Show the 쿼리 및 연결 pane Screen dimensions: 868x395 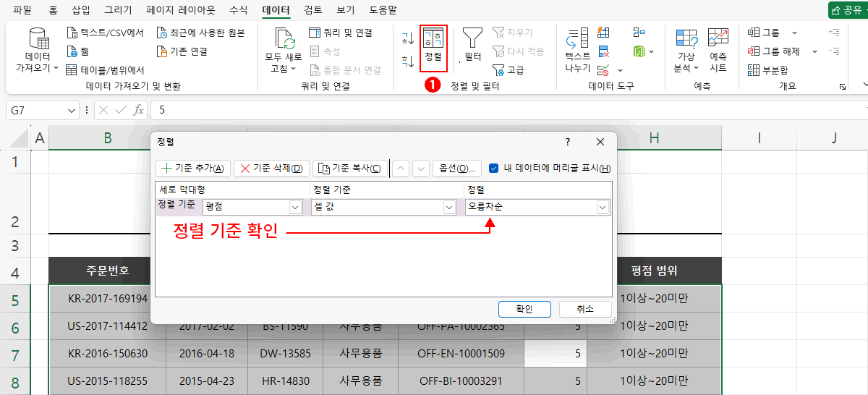pos(341,33)
